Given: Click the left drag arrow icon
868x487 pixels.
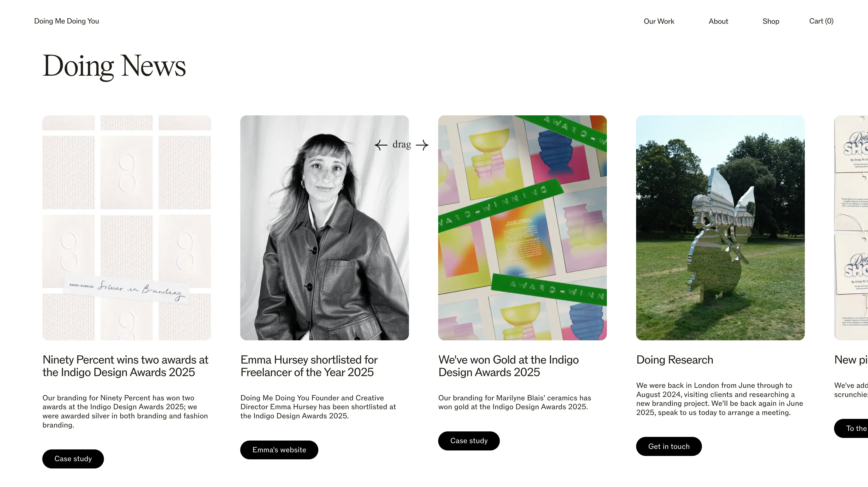Looking at the screenshot, I should coord(381,145).
